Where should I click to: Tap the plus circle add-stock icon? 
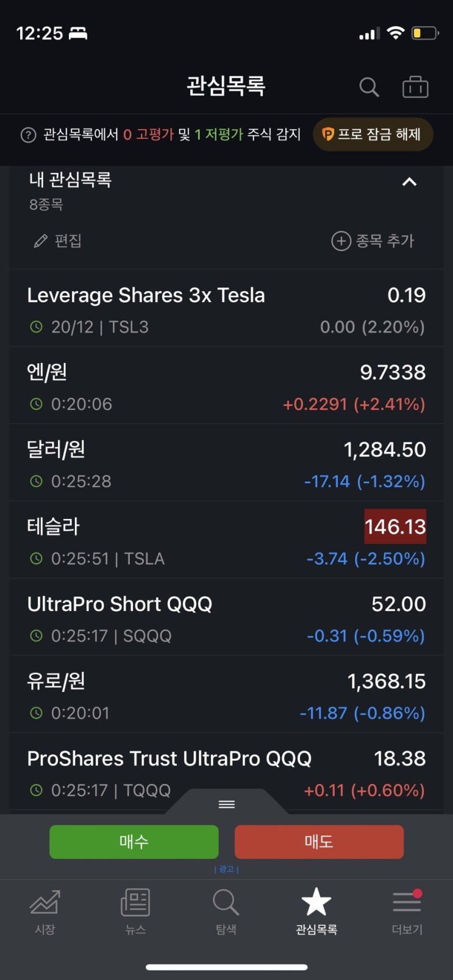(341, 241)
